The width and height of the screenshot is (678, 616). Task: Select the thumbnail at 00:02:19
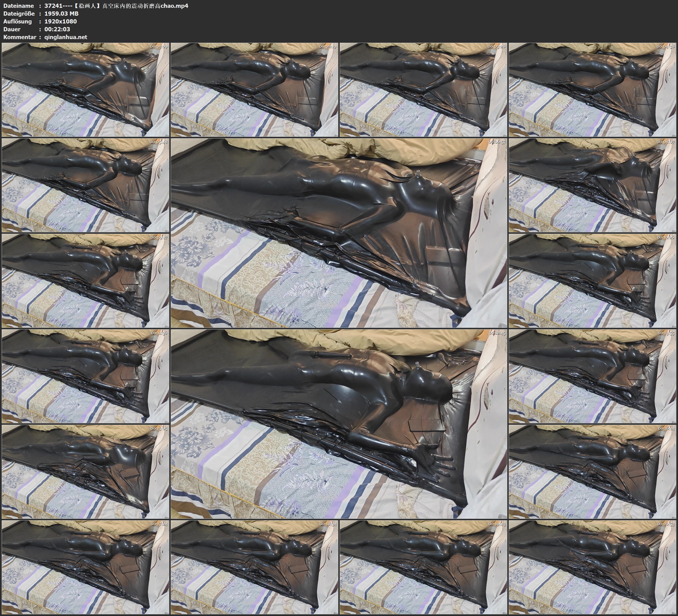pyautogui.click(x=254, y=90)
